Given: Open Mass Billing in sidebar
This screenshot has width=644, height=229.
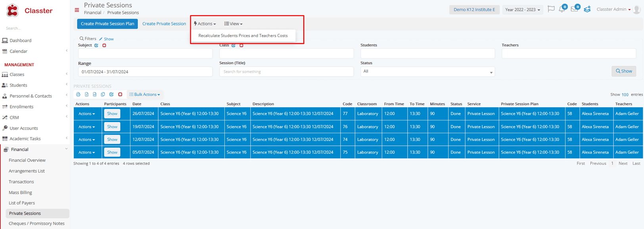Looking at the screenshot, I should pyautogui.click(x=20, y=192).
